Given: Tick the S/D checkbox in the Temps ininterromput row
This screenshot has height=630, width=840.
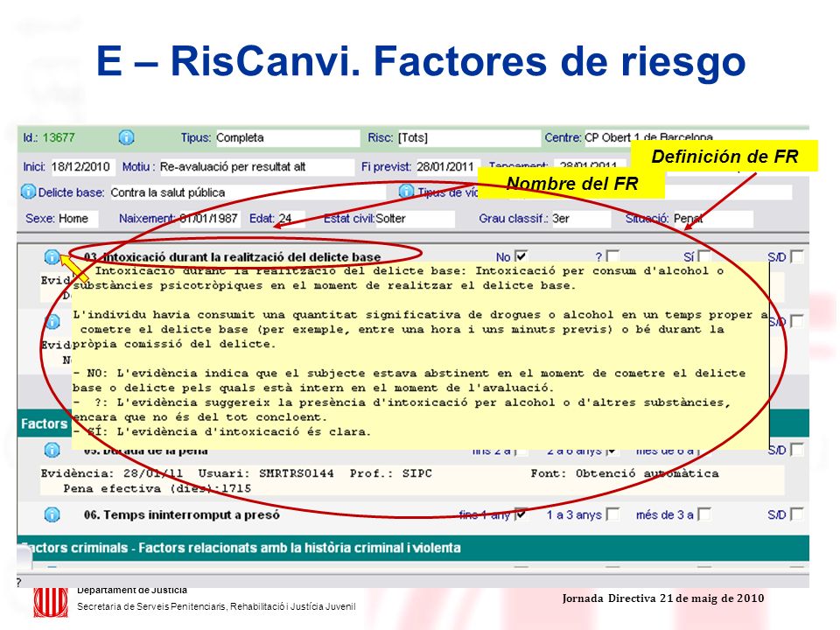Looking at the screenshot, I should click(797, 514).
